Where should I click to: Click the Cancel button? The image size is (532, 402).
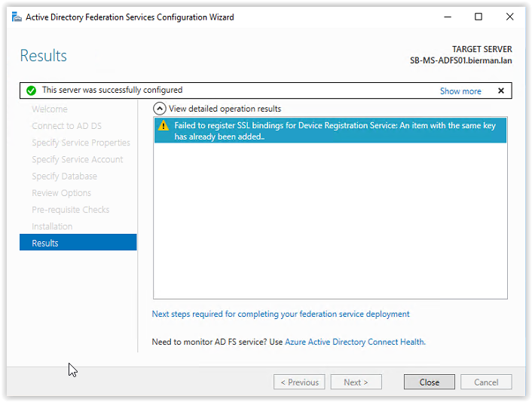pos(486,382)
